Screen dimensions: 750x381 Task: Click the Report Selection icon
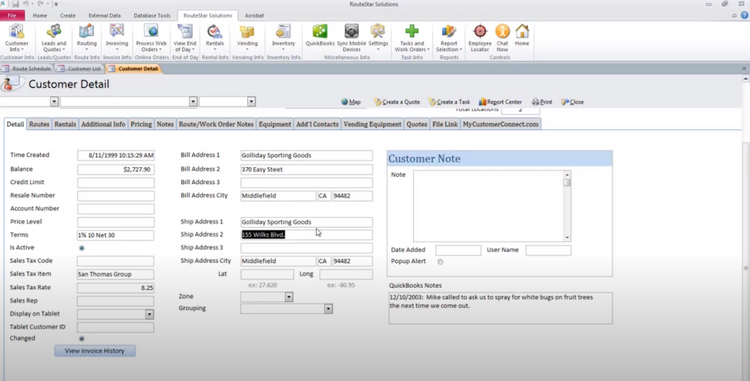[x=449, y=37]
